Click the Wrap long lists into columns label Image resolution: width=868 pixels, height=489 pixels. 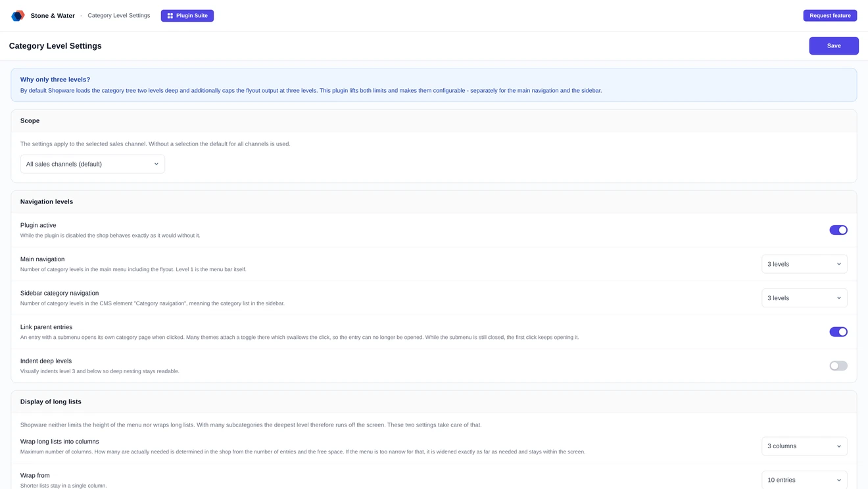[60, 442]
